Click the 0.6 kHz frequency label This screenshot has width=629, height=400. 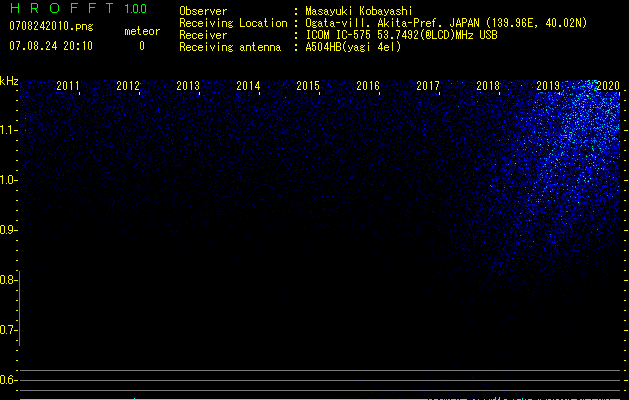(8, 380)
